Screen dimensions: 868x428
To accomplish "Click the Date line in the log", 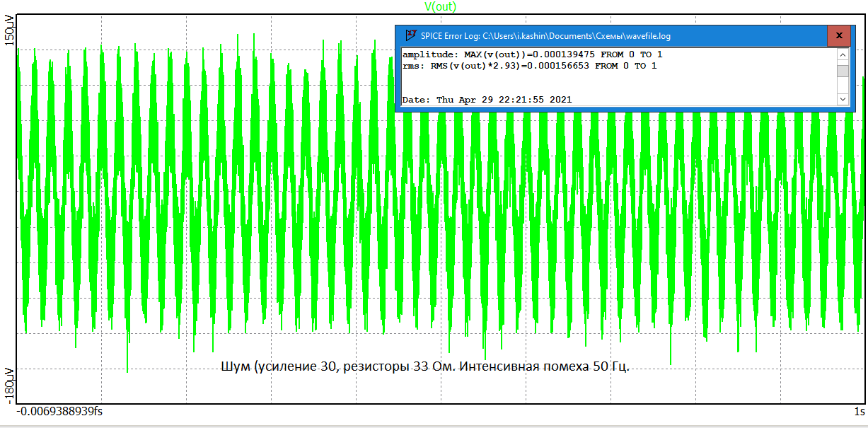I will [x=487, y=100].
